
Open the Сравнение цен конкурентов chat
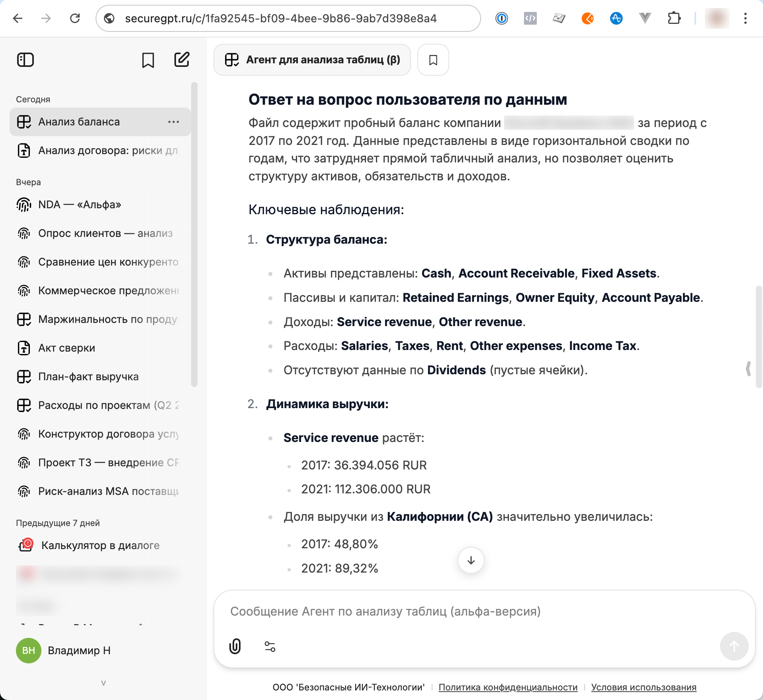pos(100,262)
